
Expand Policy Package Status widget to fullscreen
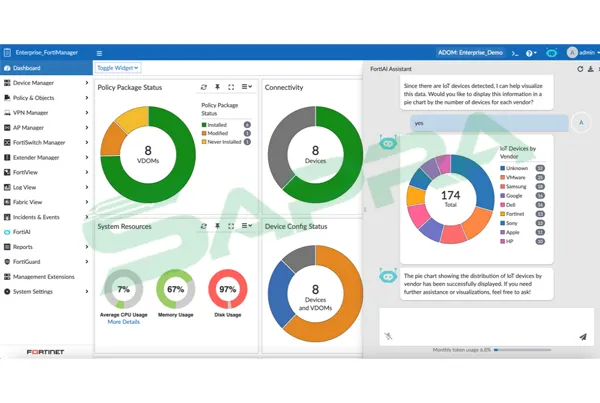[231, 87]
